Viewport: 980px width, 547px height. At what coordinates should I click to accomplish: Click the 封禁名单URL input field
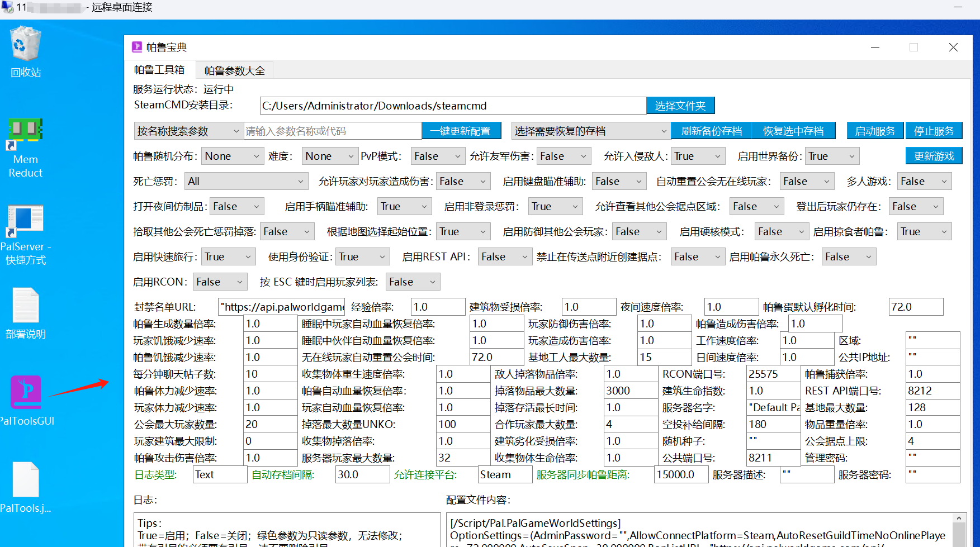(x=281, y=307)
